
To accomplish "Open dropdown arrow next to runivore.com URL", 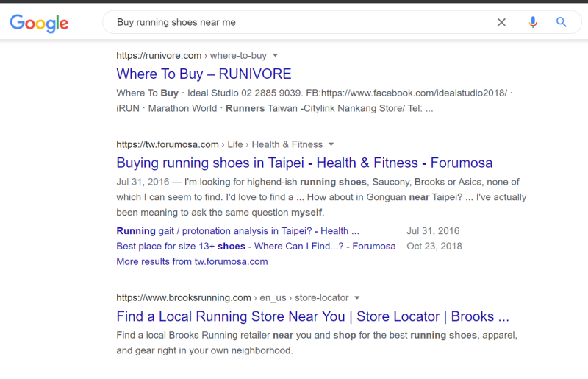I will tap(275, 55).
